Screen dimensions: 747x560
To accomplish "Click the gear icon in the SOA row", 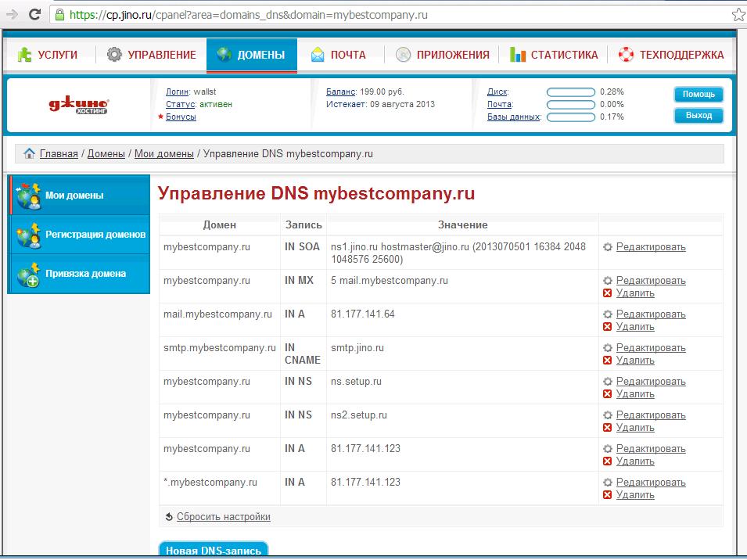I will (x=608, y=247).
